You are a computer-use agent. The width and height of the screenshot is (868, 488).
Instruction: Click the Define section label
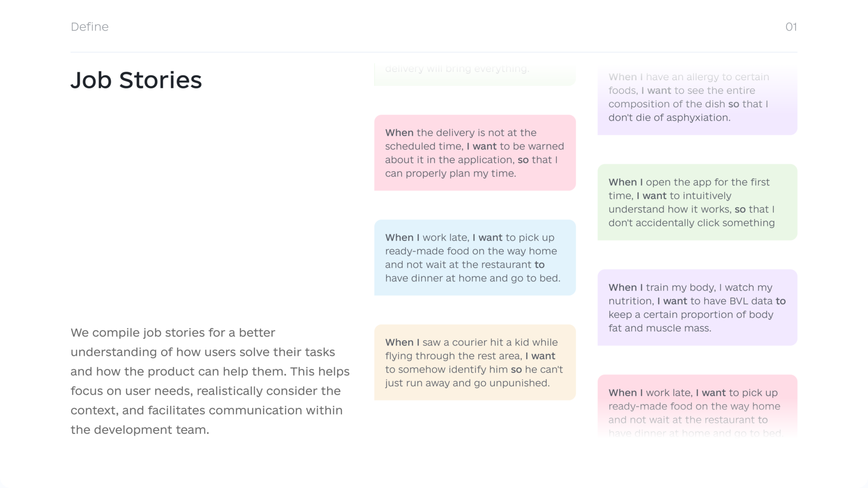point(90,27)
